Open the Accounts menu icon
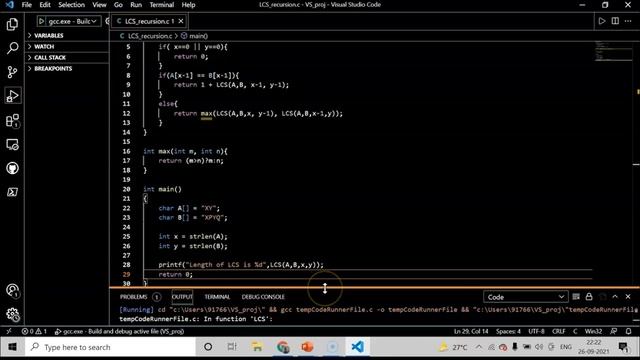640x360 pixels. coord(12,290)
